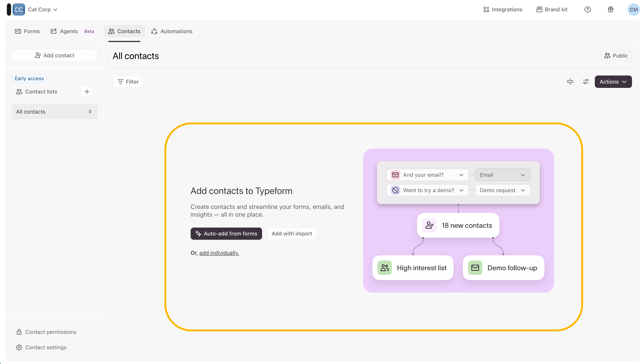This screenshot has width=644, height=364.
Task: Open the Actions dropdown menu
Action: (613, 82)
